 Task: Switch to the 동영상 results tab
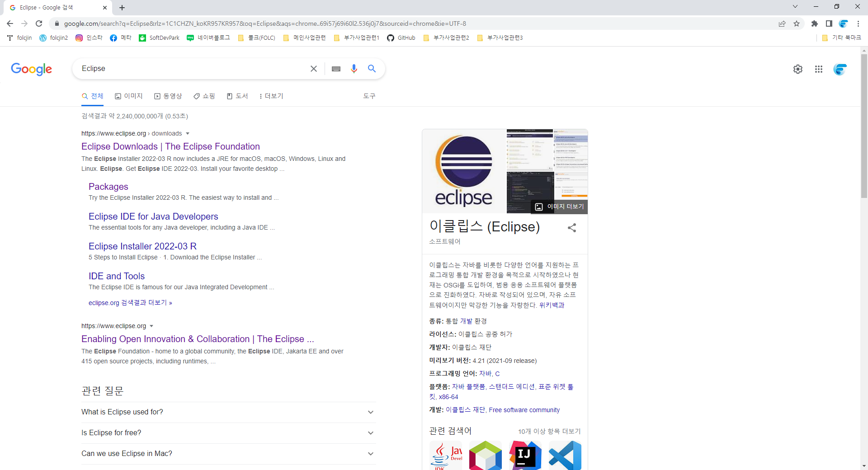[168, 96]
